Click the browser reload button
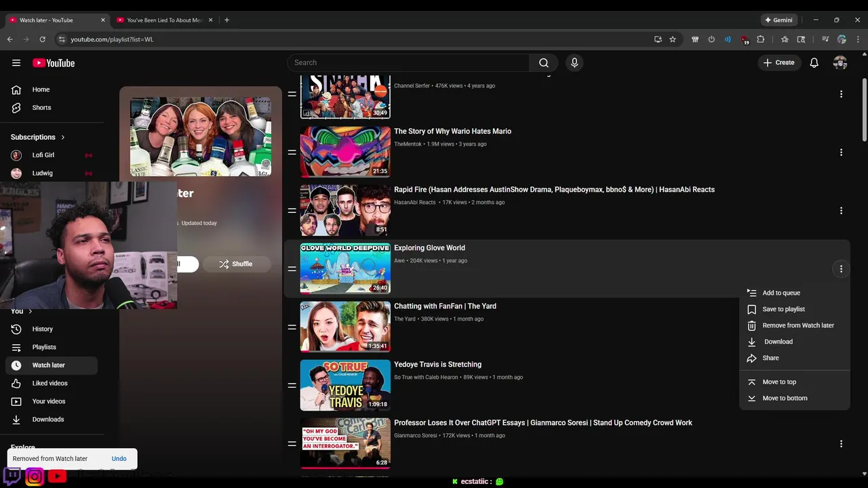868x488 pixels. (x=42, y=39)
